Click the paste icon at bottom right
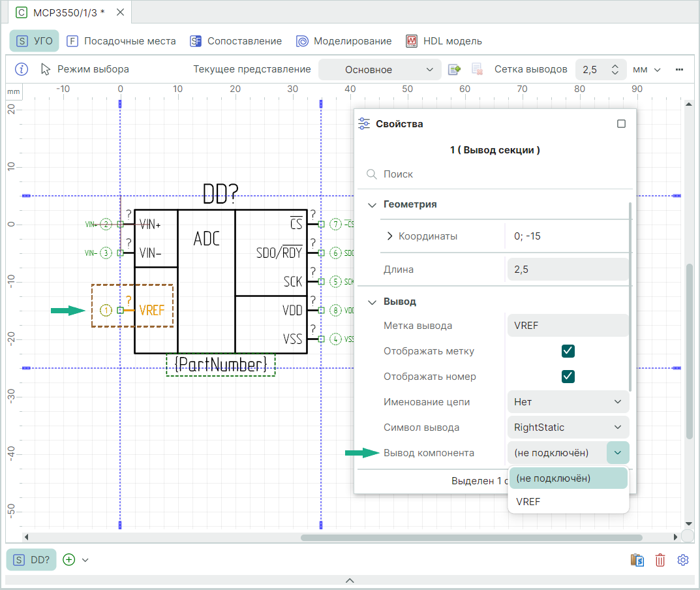 (637, 560)
